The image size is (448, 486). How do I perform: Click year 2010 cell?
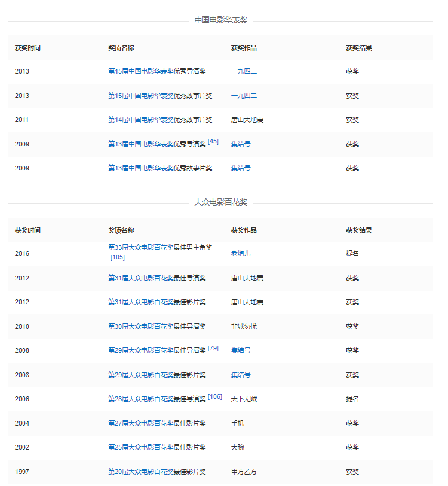click(x=22, y=326)
